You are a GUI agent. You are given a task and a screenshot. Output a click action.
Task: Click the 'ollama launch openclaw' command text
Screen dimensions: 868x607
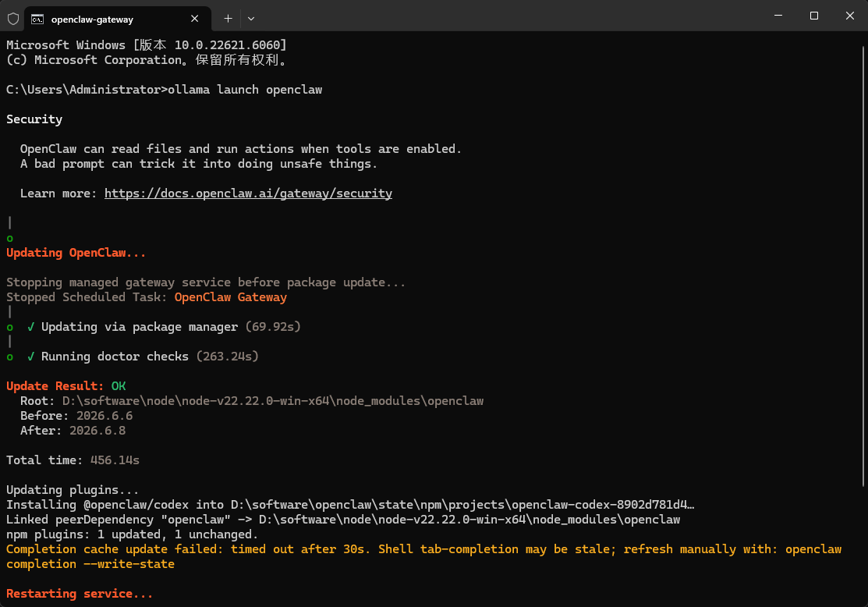[245, 90]
